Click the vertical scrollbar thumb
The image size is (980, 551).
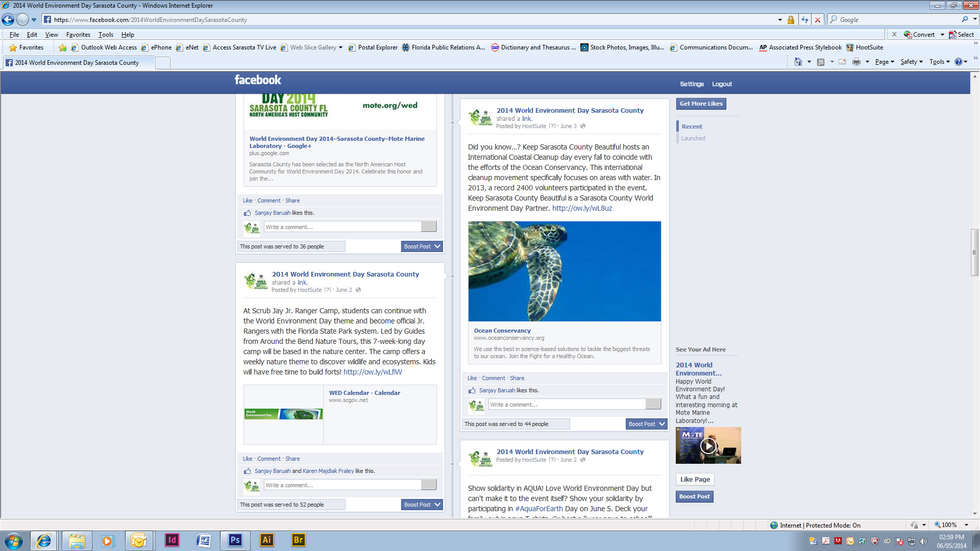pyautogui.click(x=974, y=253)
